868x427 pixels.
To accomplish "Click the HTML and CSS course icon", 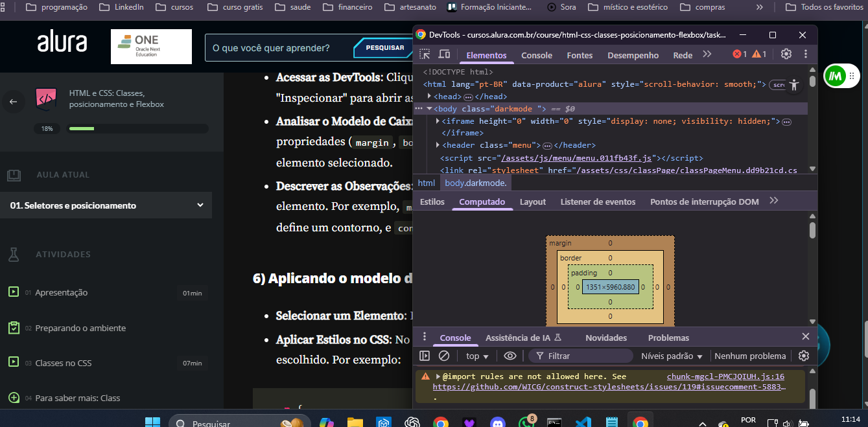I will (x=45, y=98).
